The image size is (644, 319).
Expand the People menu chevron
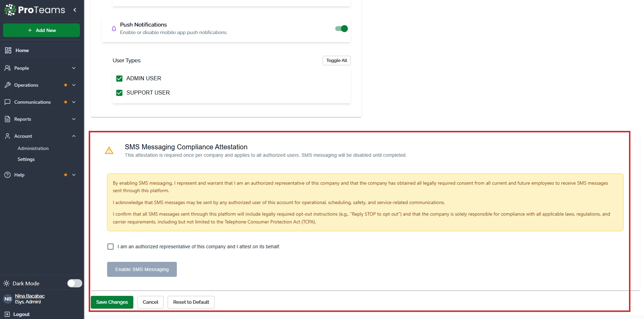74,68
